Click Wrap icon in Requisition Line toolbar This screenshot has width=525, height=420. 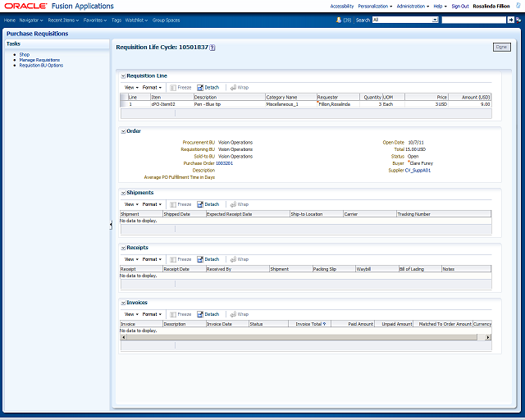(233, 88)
